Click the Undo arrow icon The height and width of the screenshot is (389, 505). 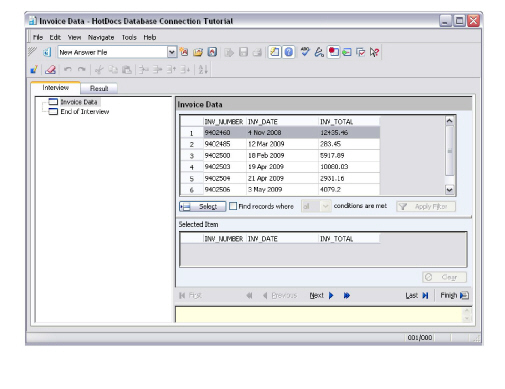[x=68, y=70]
